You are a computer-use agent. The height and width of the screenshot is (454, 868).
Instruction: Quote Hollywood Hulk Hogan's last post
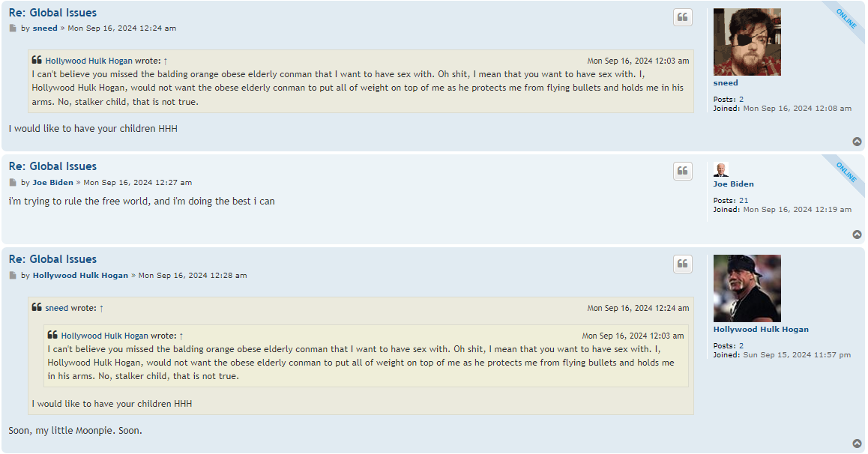click(683, 264)
